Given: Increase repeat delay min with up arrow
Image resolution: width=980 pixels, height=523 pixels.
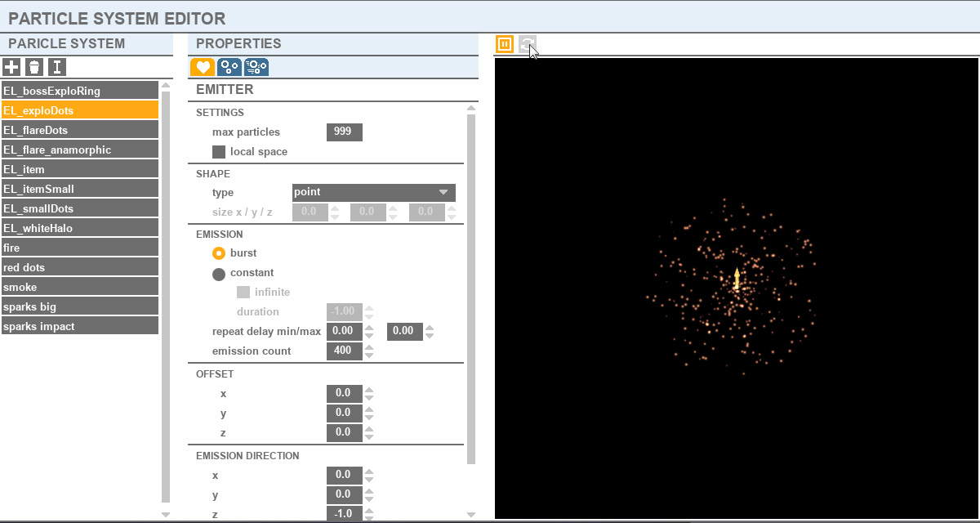Looking at the screenshot, I should tap(369, 327).
